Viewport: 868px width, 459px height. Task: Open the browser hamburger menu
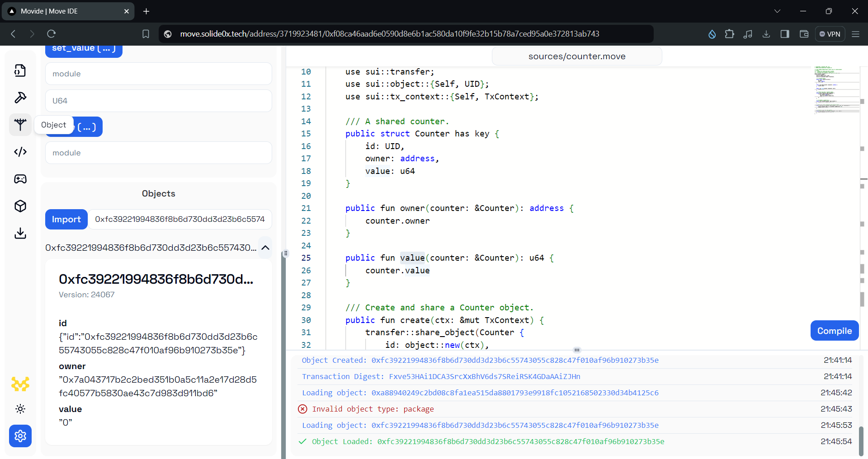click(856, 33)
